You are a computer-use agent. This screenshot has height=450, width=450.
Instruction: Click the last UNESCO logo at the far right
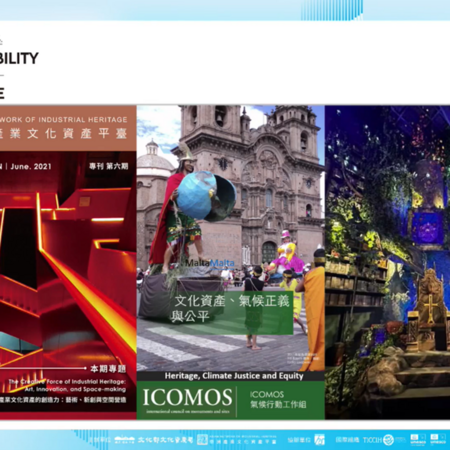click(438, 439)
